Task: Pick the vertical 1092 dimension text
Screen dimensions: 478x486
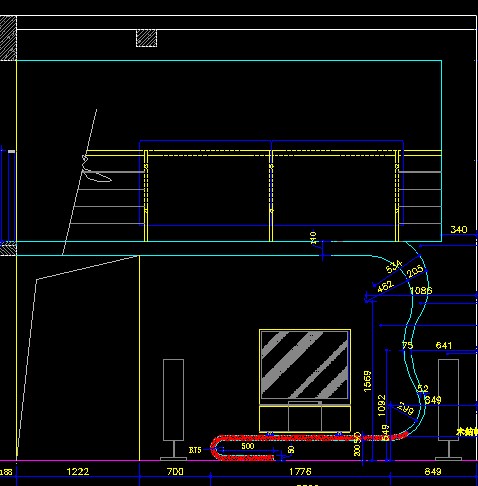Action: [382, 405]
